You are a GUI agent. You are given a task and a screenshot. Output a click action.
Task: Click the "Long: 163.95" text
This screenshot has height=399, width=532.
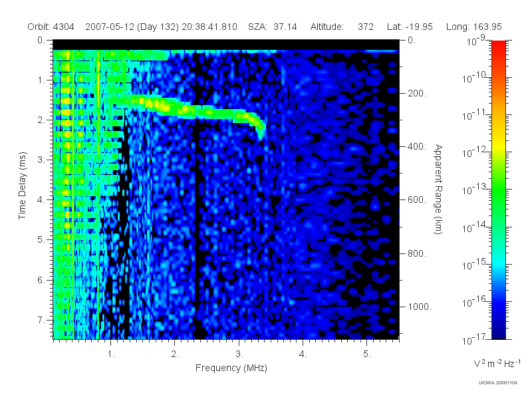[474, 27]
